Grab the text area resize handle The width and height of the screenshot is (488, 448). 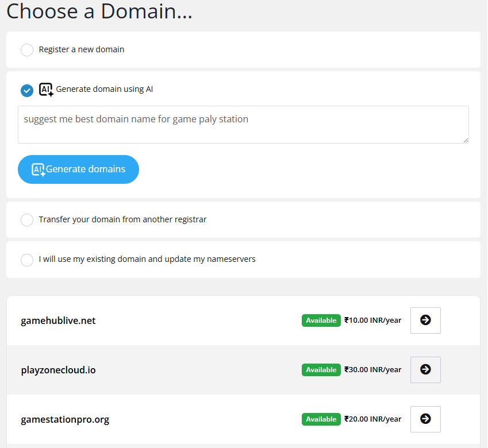pos(465,140)
